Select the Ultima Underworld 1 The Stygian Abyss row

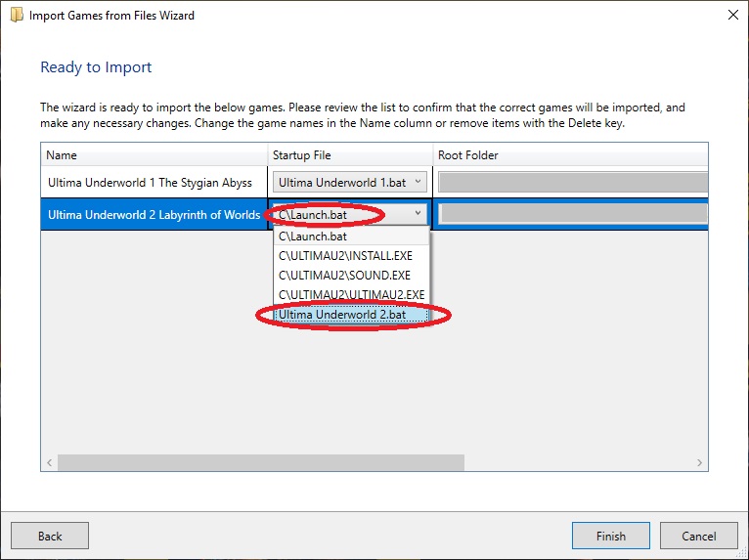pos(150,183)
